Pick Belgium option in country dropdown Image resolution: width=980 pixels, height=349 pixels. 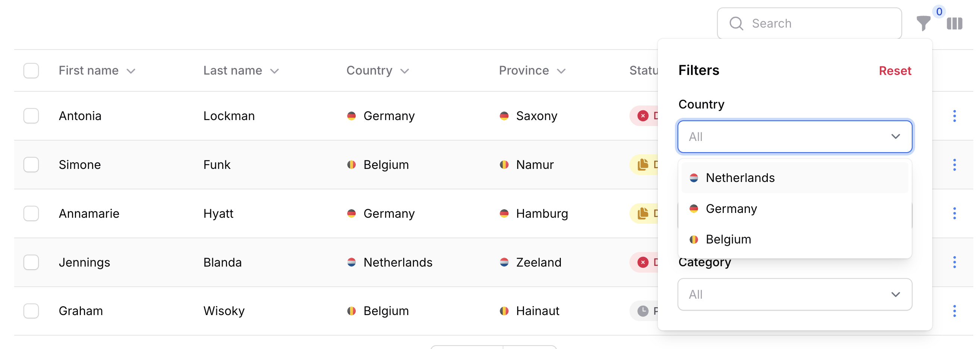click(728, 239)
